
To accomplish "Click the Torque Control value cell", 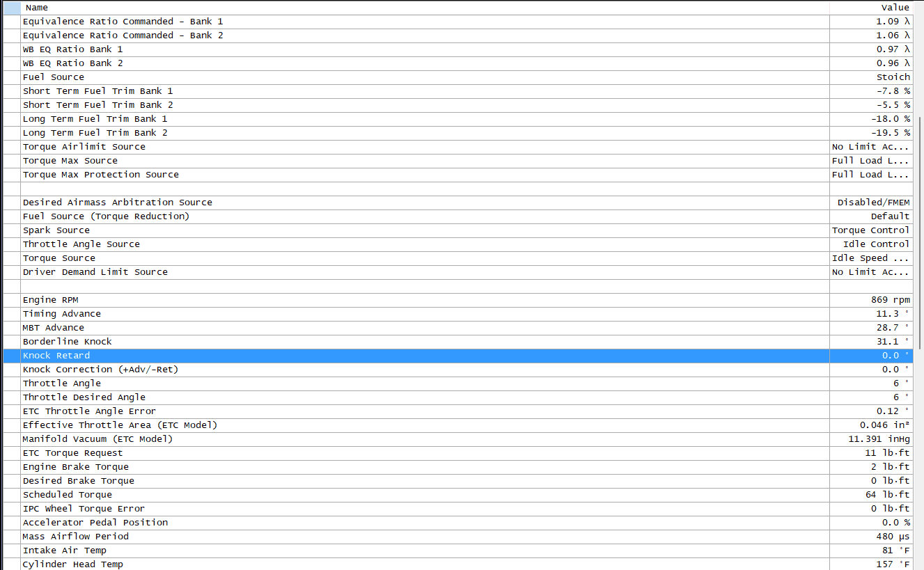I will pos(871,230).
